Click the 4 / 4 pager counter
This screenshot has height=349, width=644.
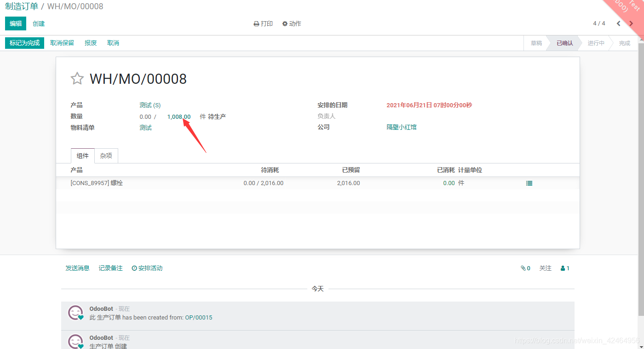coord(599,23)
